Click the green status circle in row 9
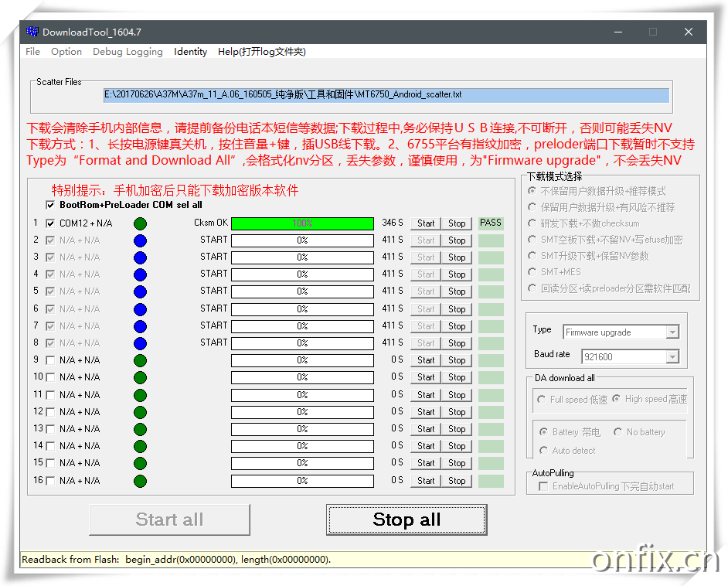This screenshot has height=586, width=728. [140, 360]
